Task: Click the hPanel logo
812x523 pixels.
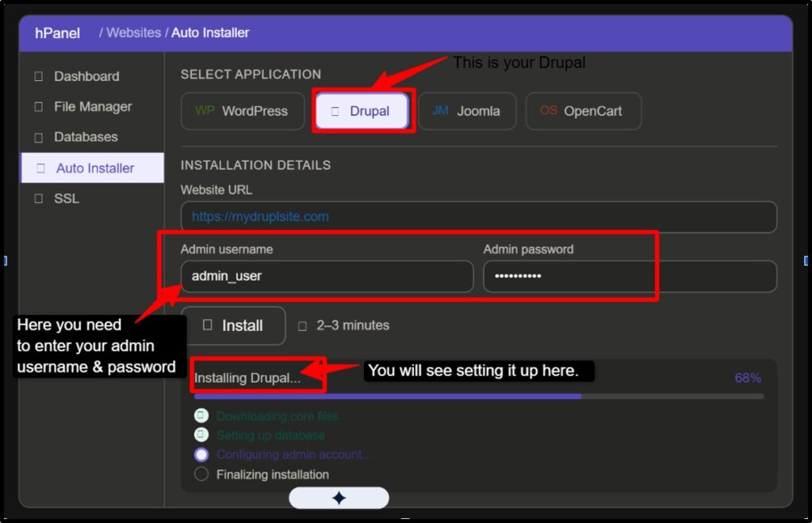Action: (57, 33)
